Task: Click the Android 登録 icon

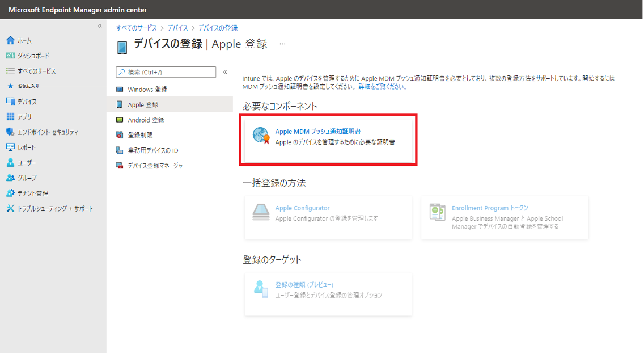Action: [x=120, y=120]
